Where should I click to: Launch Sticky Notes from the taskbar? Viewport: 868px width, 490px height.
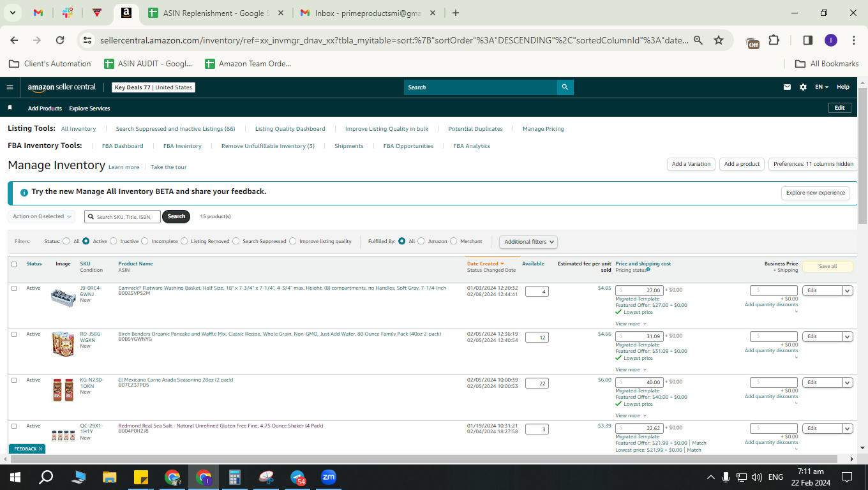141,477
